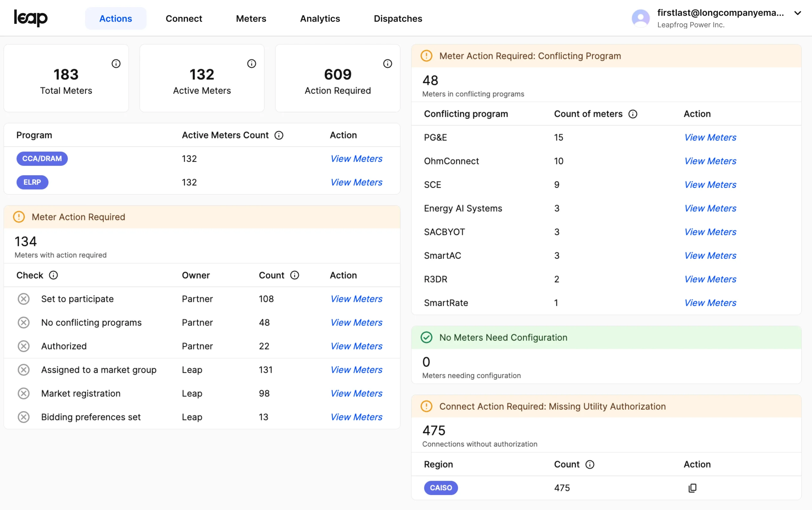Click the info icon on Action Required card
Image resolution: width=812 pixels, height=510 pixels.
(x=388, y=63)
